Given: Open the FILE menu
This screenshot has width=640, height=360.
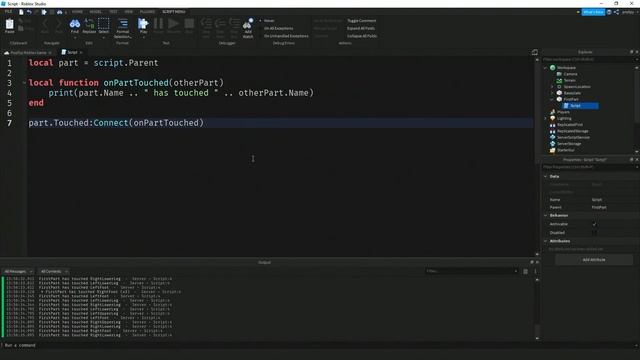Looking at the screenshot, I should pyautogui.click(x=8, y=12).
